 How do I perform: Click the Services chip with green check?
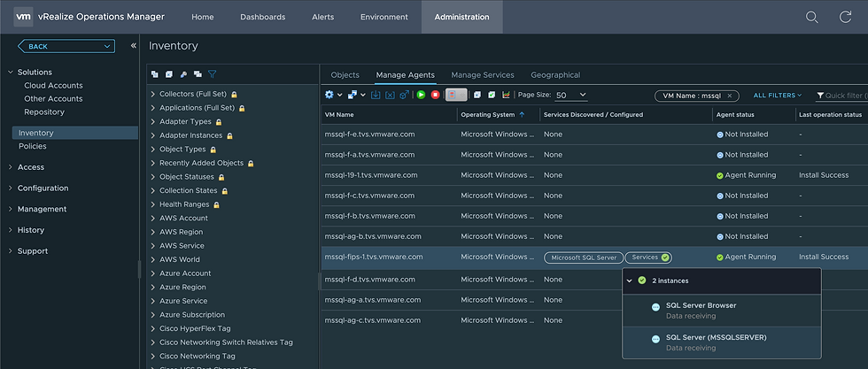pyautogui.click(x=648, y=258)
